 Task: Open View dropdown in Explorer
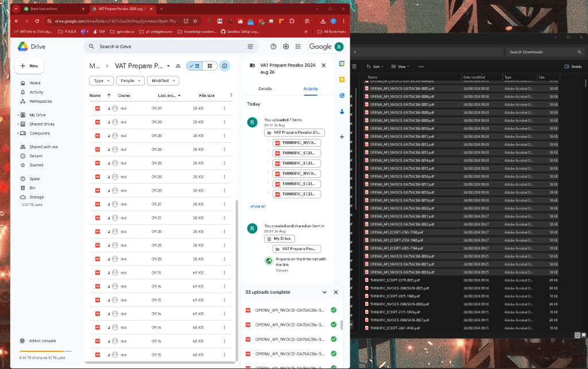pos(400,67)
